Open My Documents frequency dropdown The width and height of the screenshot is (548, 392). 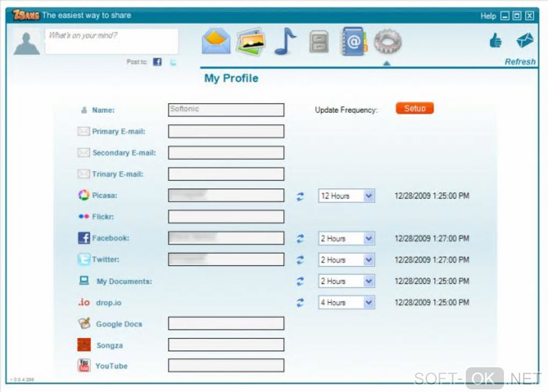347,281
